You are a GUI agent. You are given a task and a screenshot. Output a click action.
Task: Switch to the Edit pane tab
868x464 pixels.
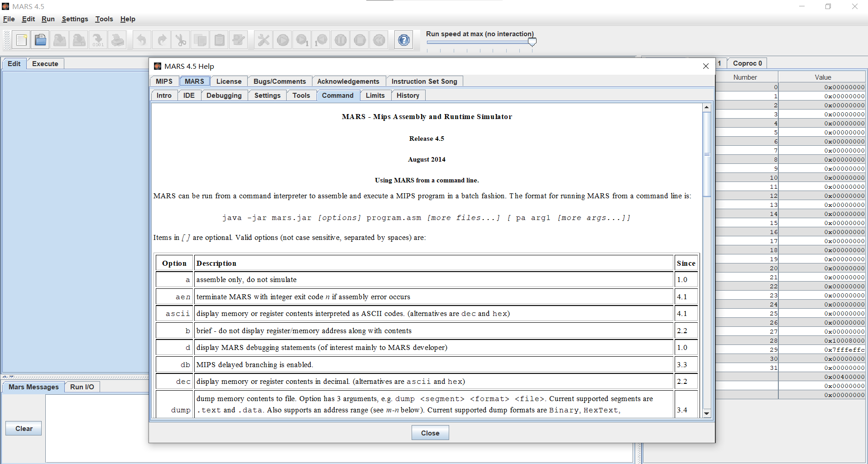tap(14, 64)
